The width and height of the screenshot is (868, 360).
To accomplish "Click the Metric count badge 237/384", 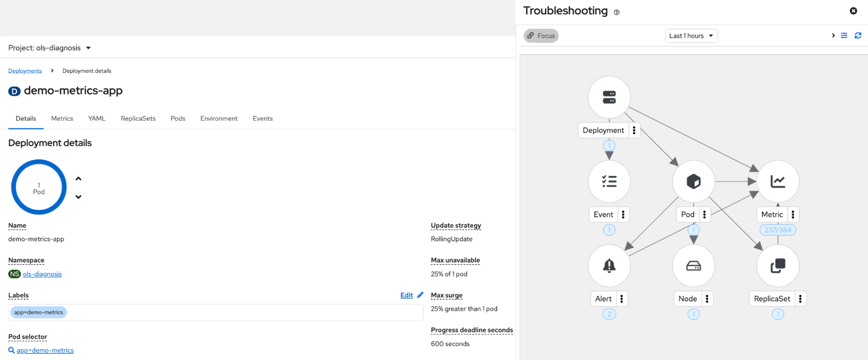I will [778, 230].
